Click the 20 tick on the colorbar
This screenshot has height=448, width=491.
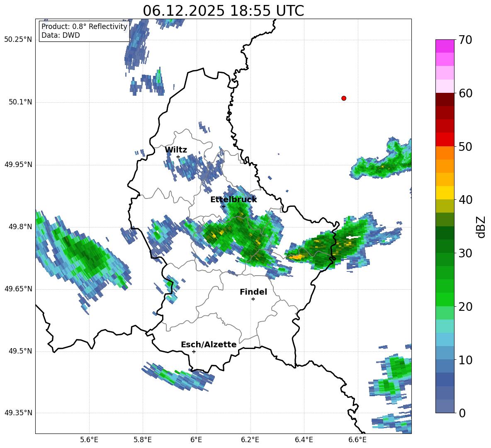tap(465, 307)
